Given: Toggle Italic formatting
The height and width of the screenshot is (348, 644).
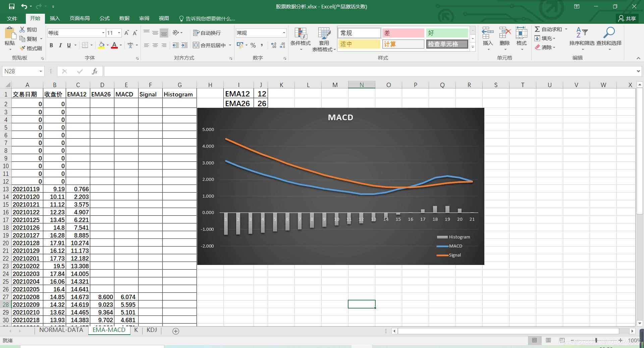Looking at the screenshot, I should [60, 45].
